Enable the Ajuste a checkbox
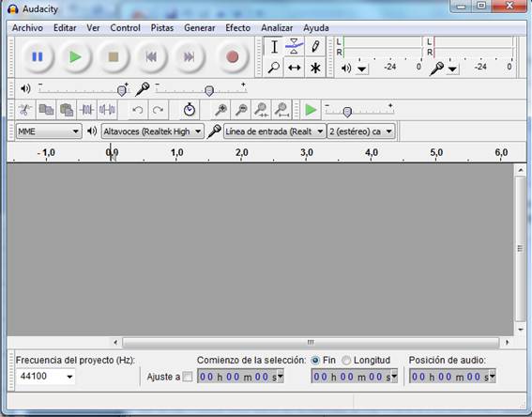Image resolution: width=532 pixels, height=417 pixels. point(188,377)
